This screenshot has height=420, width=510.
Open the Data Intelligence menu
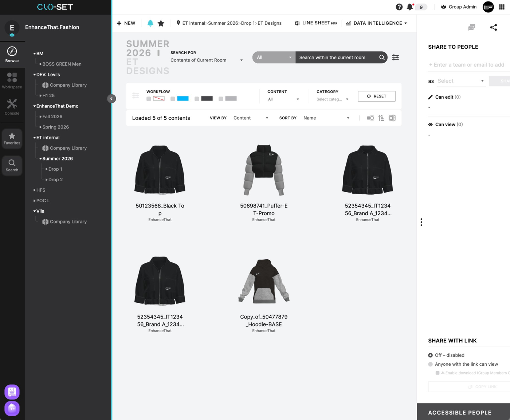pyautogui.click(x=377, y=23)
